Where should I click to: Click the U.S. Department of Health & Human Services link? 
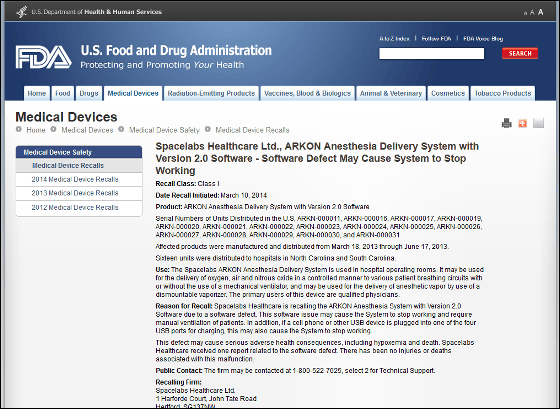pos(96,12)
